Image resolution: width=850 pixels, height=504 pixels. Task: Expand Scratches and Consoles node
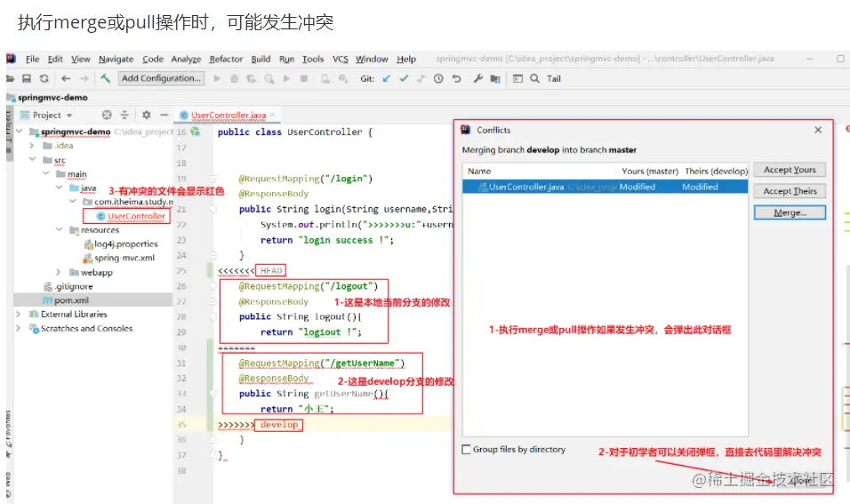click(x=18, y=328)
